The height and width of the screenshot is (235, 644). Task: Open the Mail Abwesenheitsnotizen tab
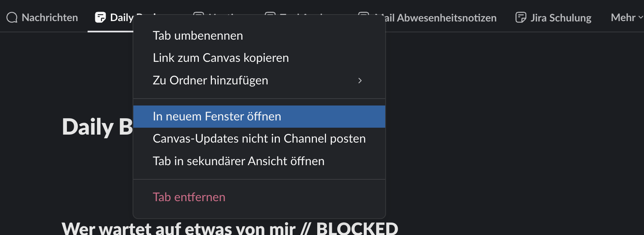(x=440, y=18)
